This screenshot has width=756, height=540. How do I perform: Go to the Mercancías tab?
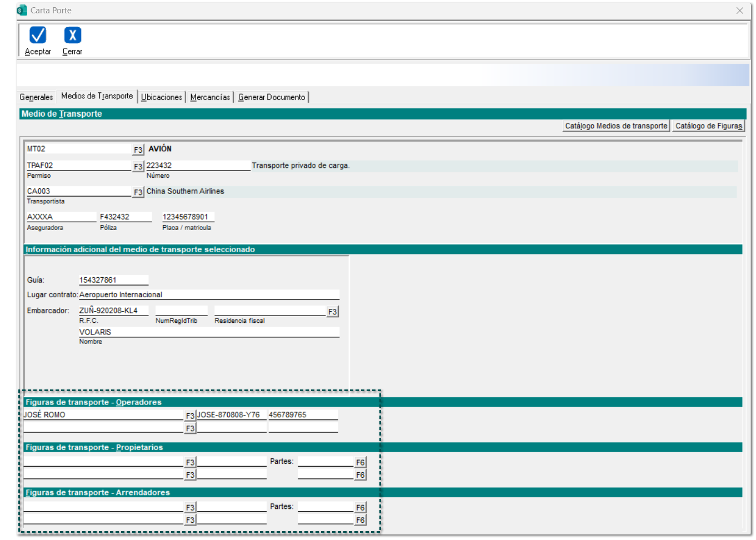click(x=210, y=97)
